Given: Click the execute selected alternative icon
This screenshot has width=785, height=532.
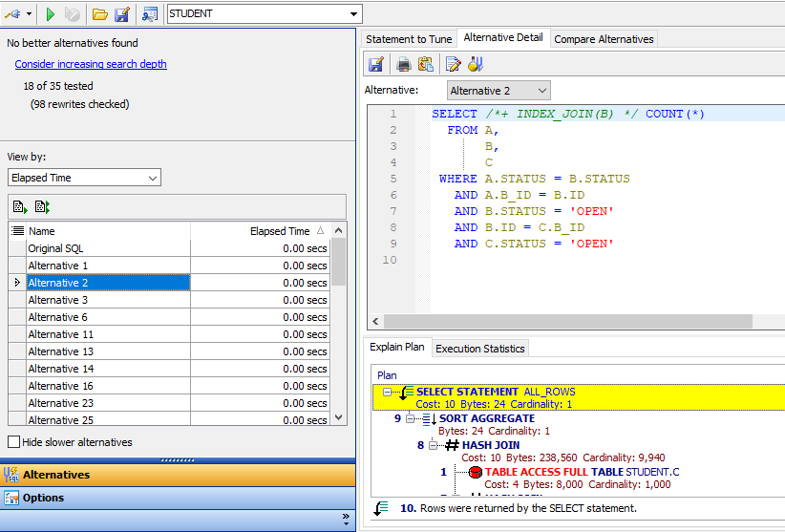Looking at the screenshot, I should click(20, 206).
